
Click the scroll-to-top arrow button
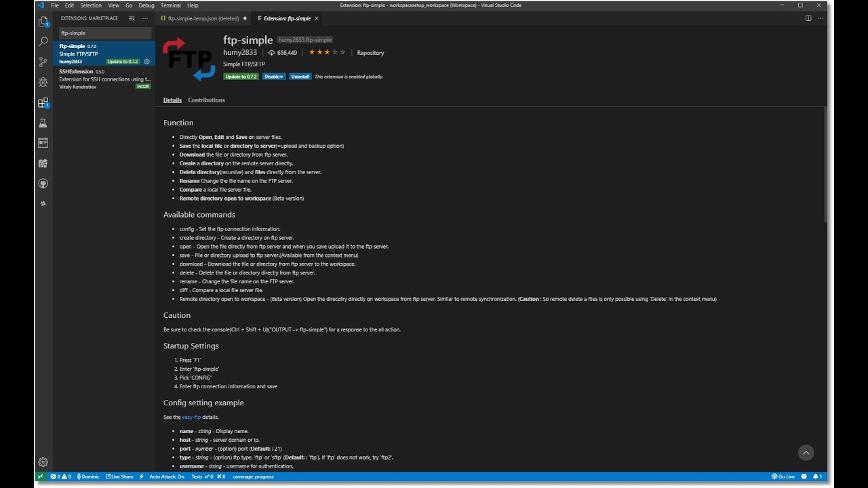point(806,453)
